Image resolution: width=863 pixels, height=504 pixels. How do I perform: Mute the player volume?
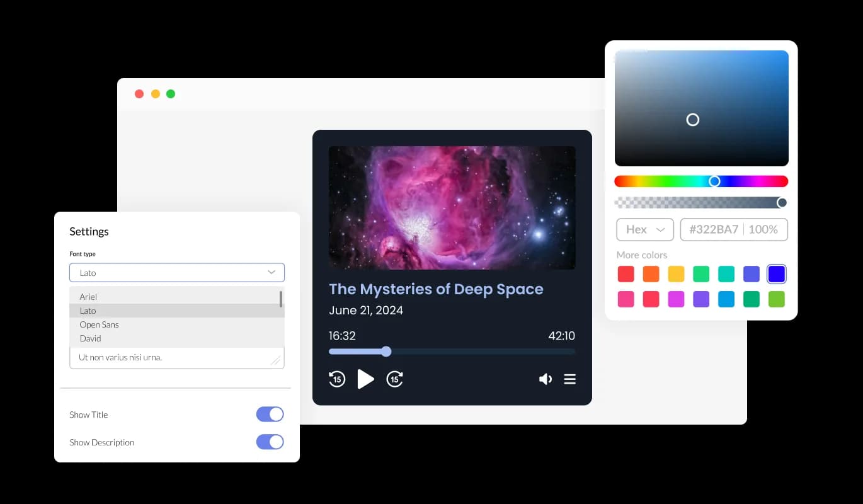[545, 379]
